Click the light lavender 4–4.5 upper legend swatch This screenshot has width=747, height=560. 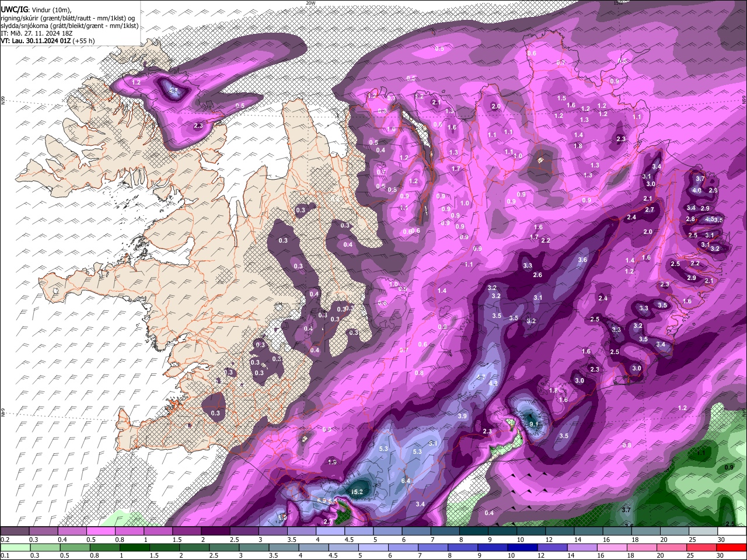(330, 531)
